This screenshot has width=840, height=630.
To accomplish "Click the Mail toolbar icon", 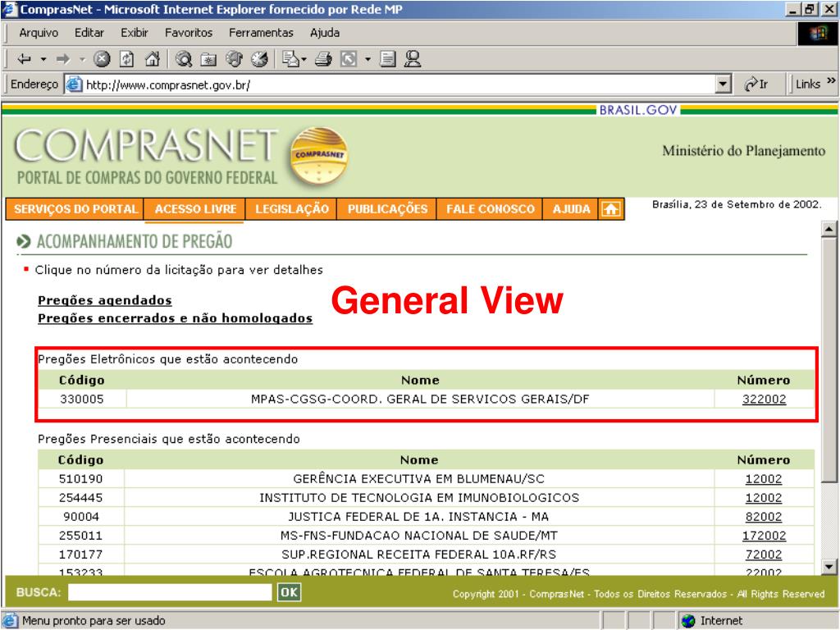I will click(291, 59).
